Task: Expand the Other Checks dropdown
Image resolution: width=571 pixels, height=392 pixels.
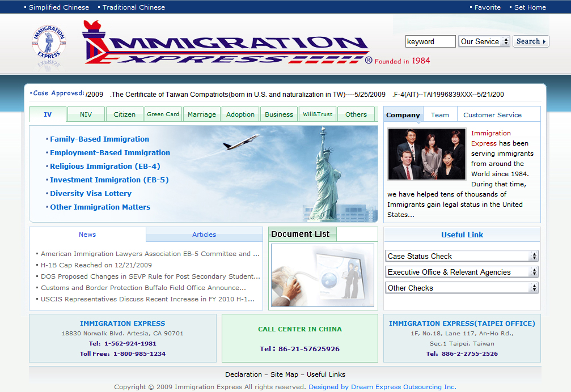Action: (x=462, y=288)
